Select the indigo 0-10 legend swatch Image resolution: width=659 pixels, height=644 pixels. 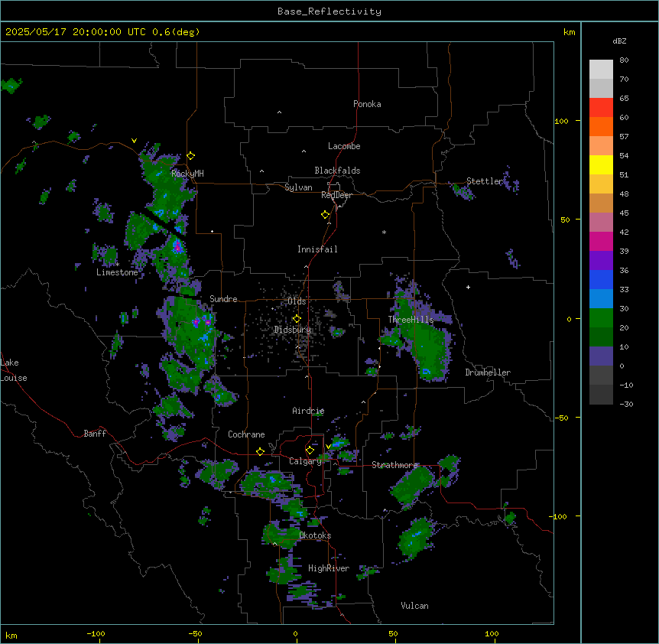(601, 356)
